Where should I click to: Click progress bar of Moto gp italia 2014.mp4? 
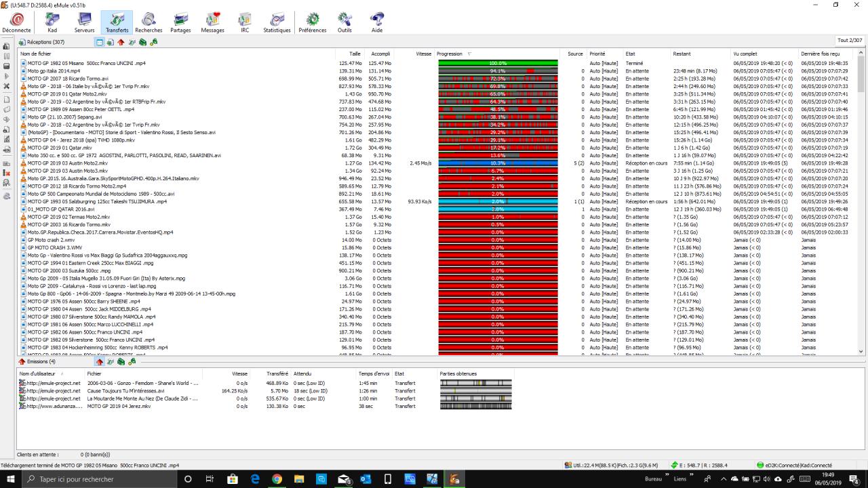[x=498, y=70]
